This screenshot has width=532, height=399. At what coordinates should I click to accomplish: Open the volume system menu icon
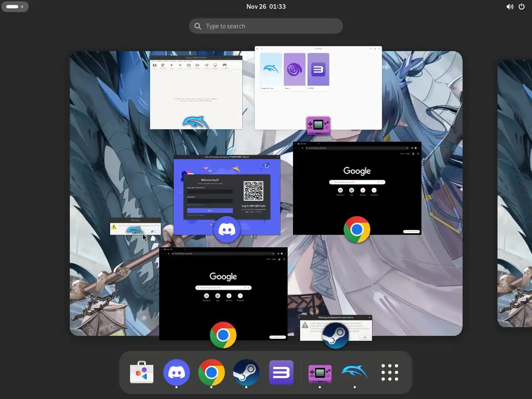tap(510, 7)
